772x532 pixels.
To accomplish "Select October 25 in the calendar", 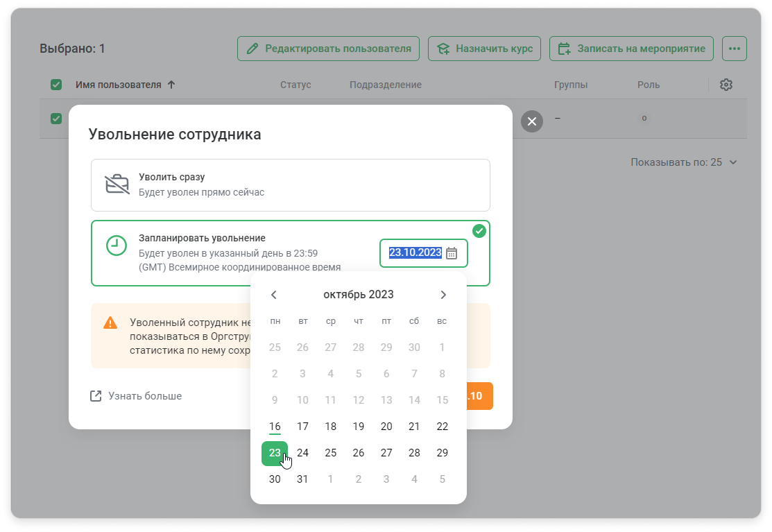I will 331,453.
